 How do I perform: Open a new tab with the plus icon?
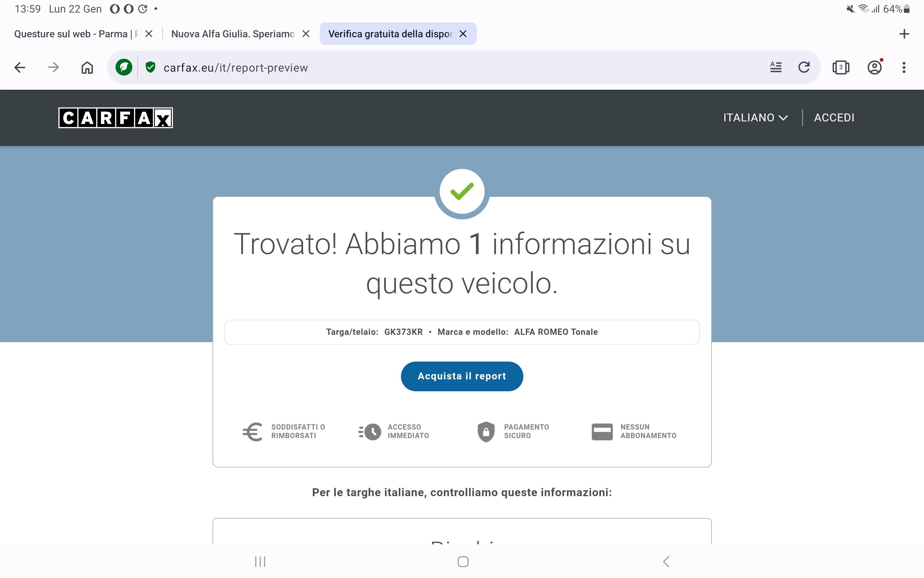tap(904, 34)
